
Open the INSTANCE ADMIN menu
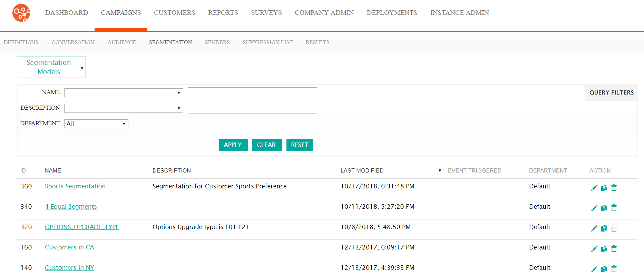click(460, 13)
